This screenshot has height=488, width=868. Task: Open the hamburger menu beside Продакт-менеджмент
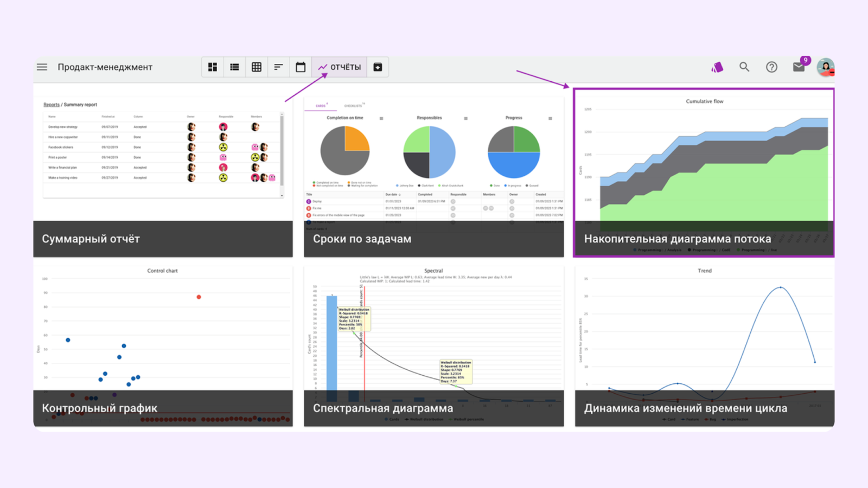coord(42,67)
